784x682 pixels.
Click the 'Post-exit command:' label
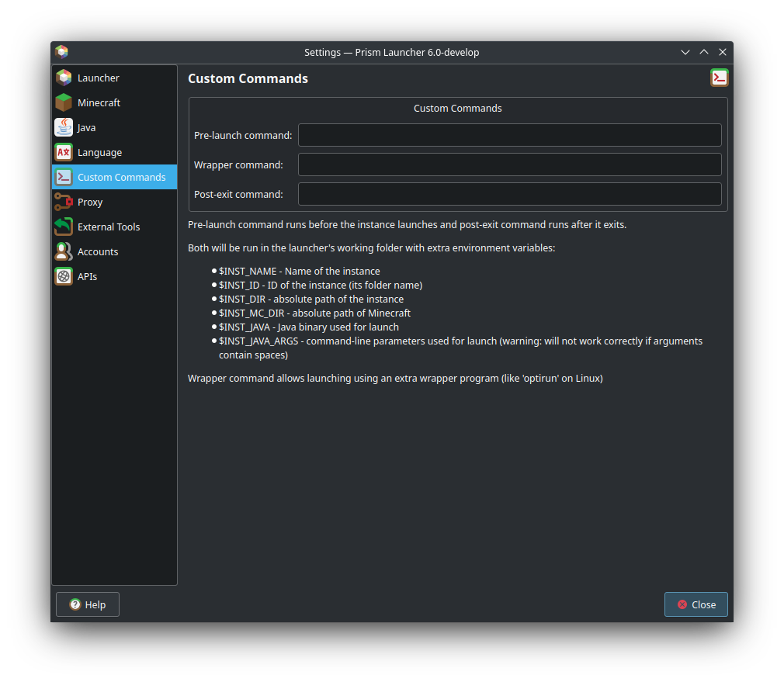click(x=238, y=194)
